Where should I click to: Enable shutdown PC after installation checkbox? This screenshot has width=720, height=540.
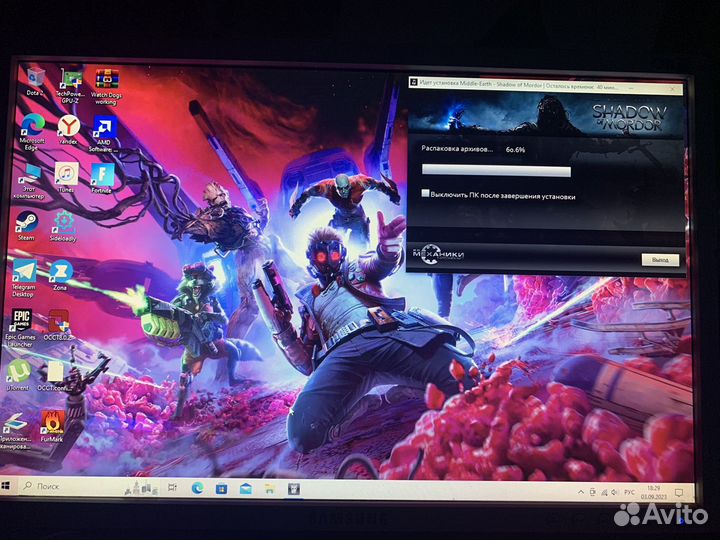426,195
